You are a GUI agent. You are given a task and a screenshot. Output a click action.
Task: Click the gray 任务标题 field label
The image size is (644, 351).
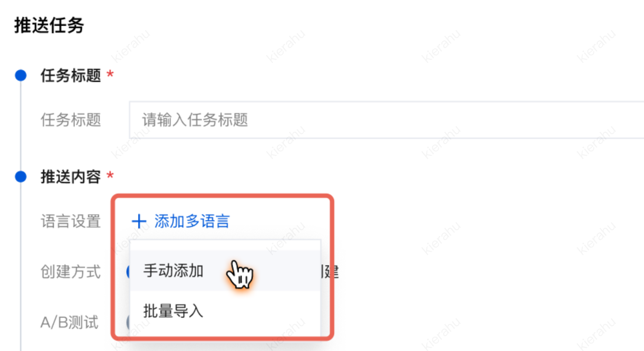(x=71, y=120)
